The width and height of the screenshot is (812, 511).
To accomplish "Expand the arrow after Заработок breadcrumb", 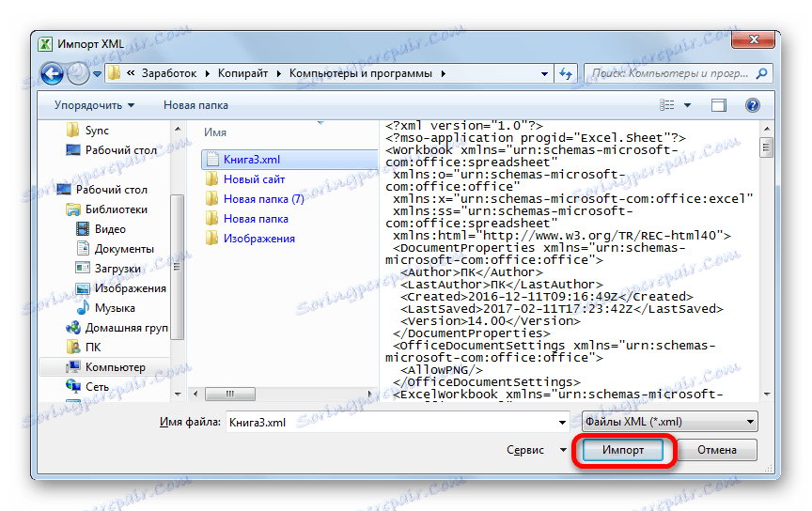I will (207, 73).
